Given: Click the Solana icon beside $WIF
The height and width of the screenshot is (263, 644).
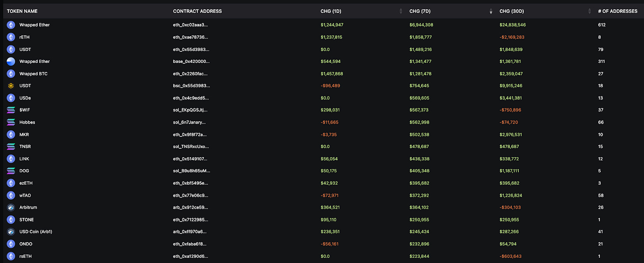Looking at the screenshot, I should point(11,110).
